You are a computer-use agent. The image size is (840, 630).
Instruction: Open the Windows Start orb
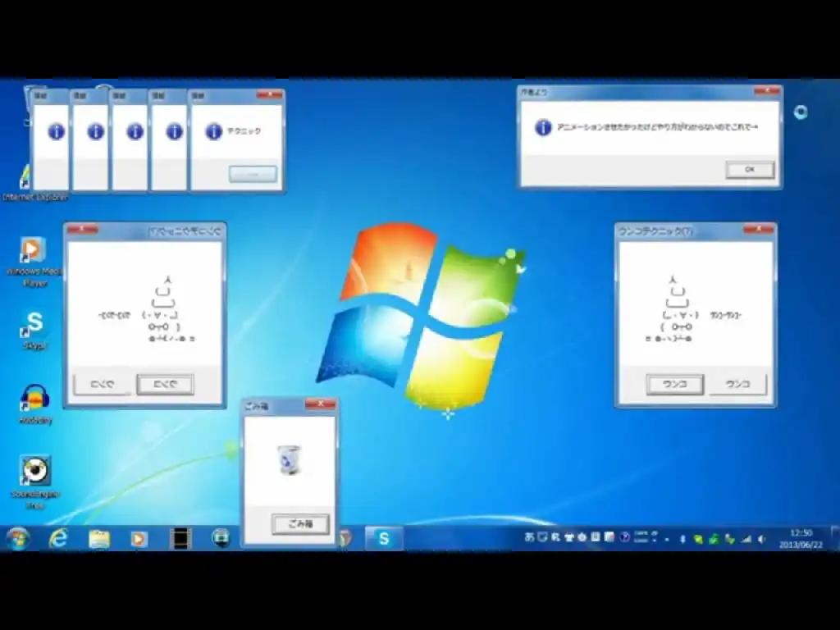point(18,538)
